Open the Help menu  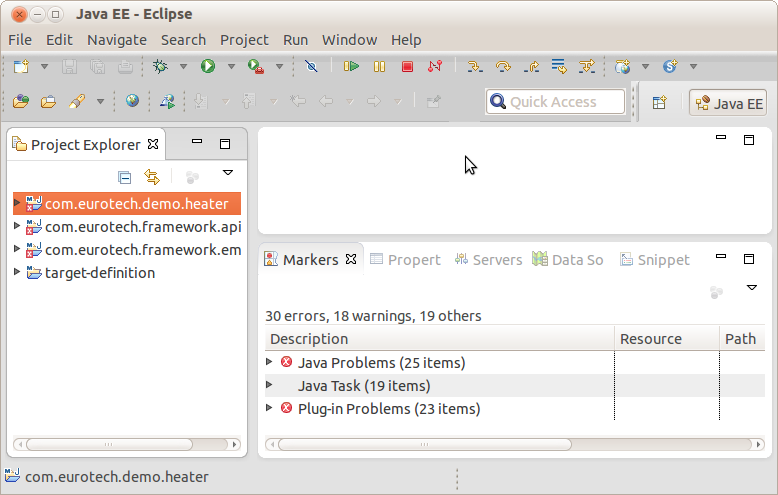pos(406,40)
